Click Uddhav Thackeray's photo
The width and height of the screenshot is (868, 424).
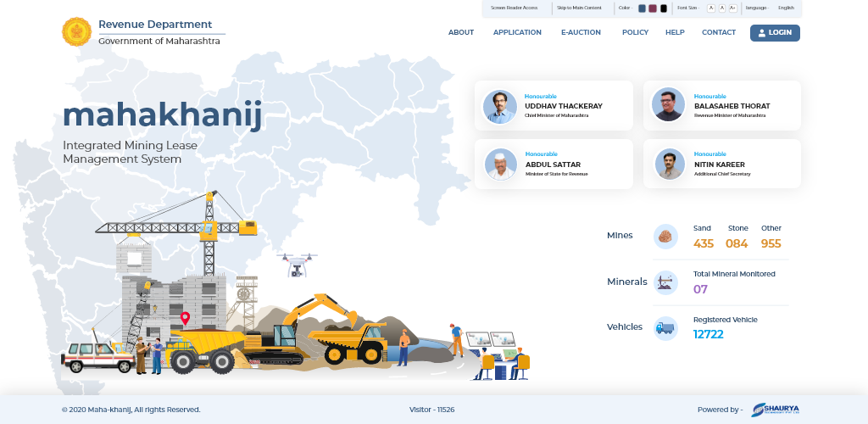point(500,106)
